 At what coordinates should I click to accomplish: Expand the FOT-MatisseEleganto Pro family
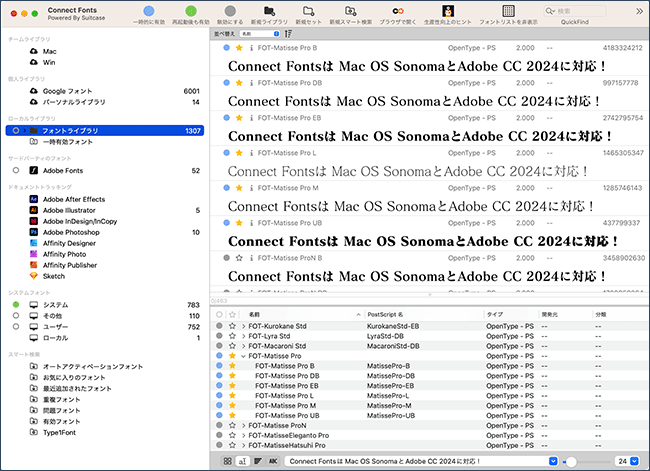pyautogui.click(x=243, y=435)
